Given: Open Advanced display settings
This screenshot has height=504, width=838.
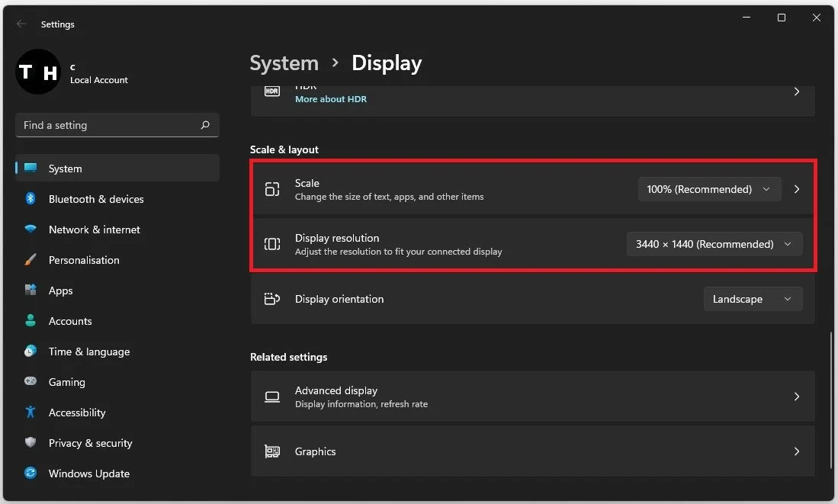Looking at the screenshot, I should pos(532,396).
